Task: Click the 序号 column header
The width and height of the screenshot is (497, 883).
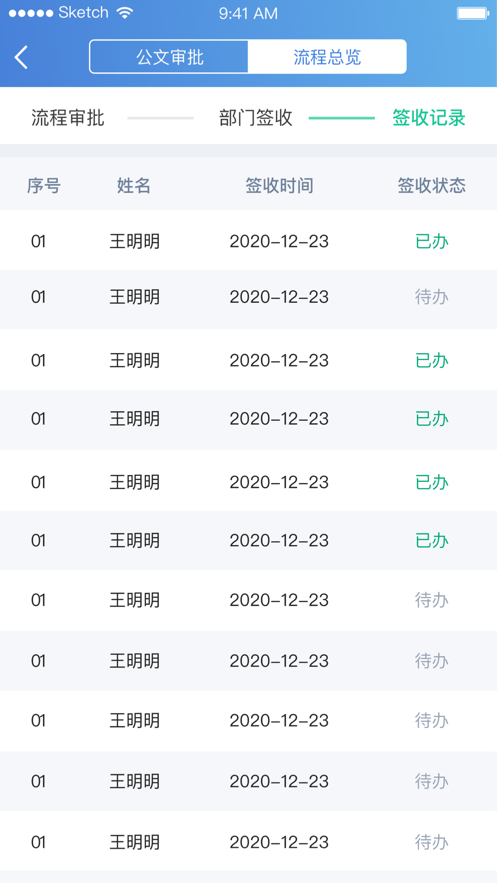Action: (44, 185)
